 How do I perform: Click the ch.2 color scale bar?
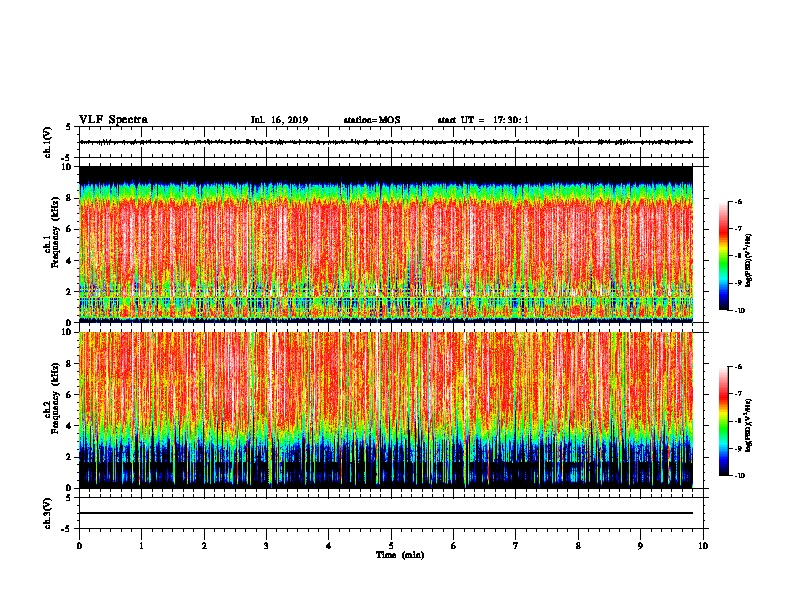point(724,421)
